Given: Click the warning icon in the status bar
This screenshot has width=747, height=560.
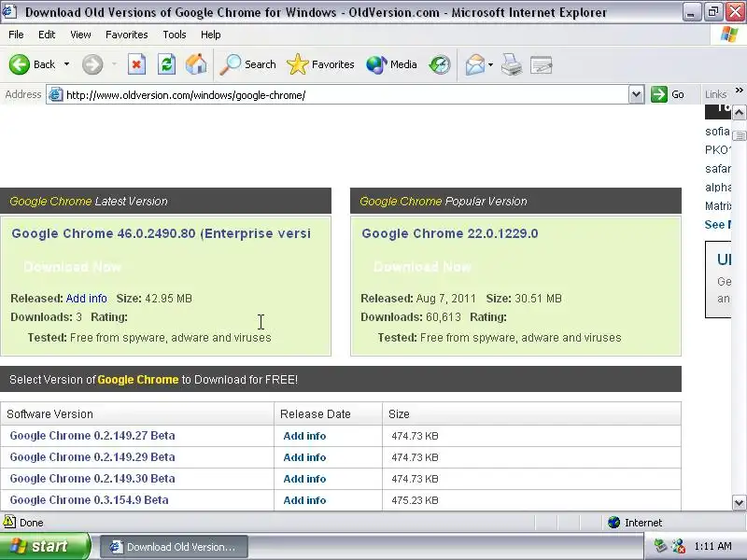Looking at the screenshot, I should pos(9,523).
